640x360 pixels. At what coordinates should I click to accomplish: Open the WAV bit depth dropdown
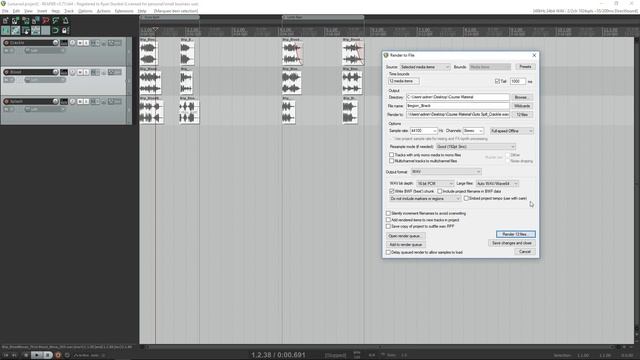coord(435,184)
